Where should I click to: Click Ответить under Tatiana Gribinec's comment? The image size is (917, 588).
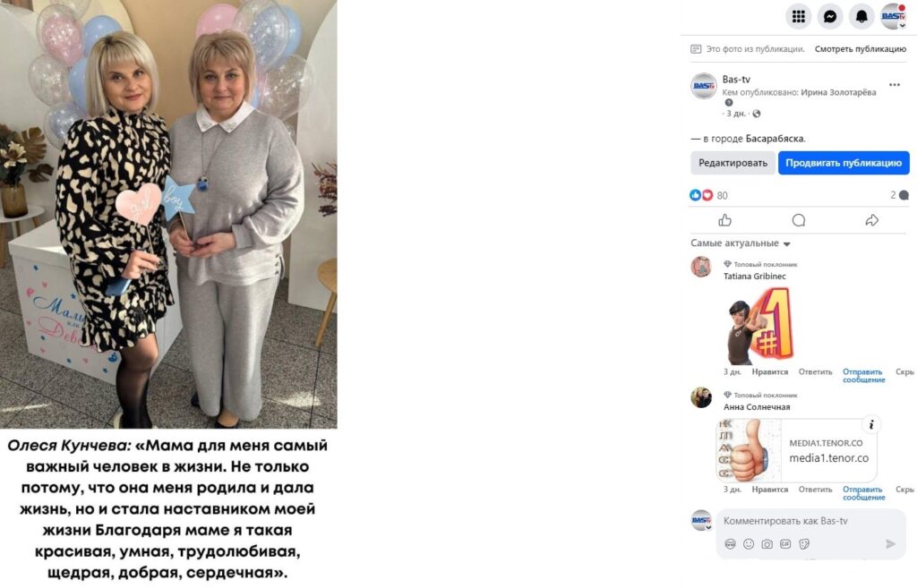click(815, 371)
